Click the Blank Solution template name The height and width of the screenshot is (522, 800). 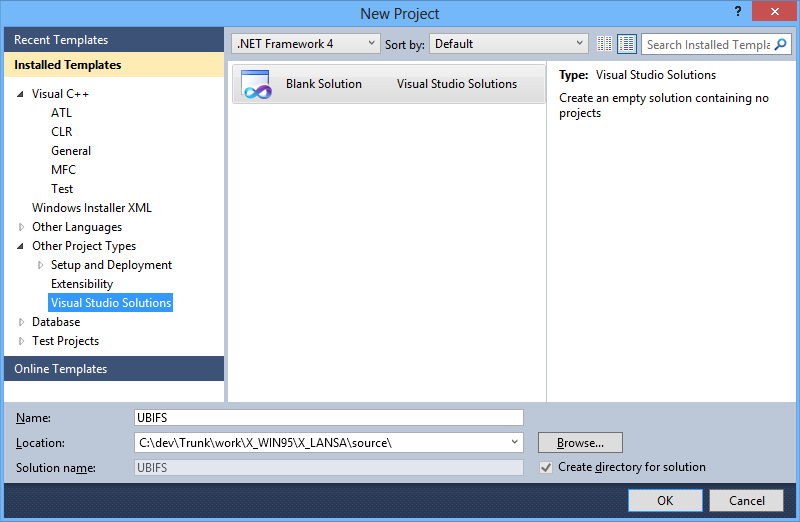[323, 84]
